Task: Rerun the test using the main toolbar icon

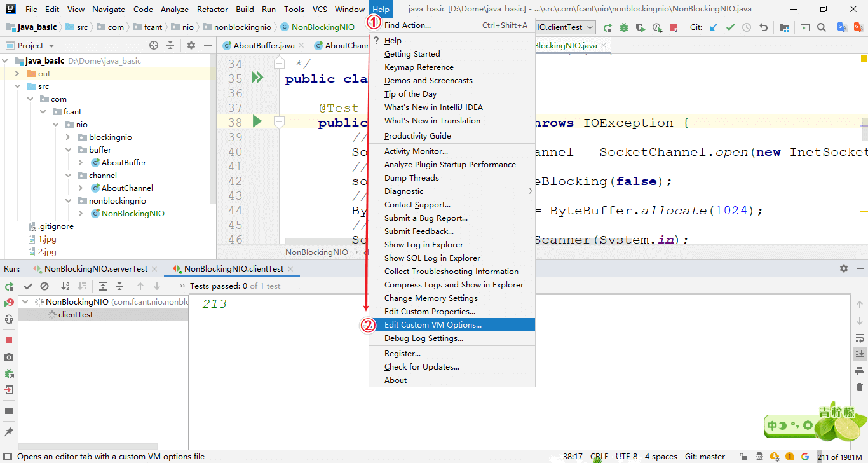Action: point(608,27)
